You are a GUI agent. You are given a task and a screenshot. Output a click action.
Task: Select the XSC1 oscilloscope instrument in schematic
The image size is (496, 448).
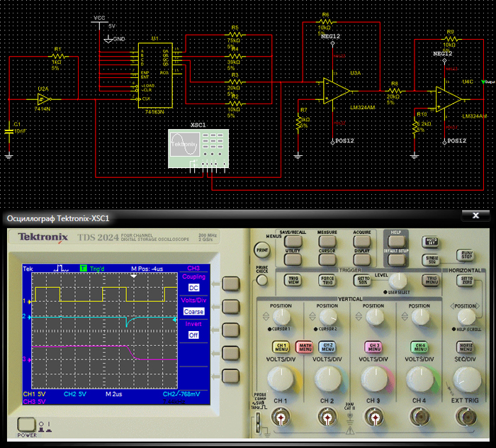coord(198,148)
